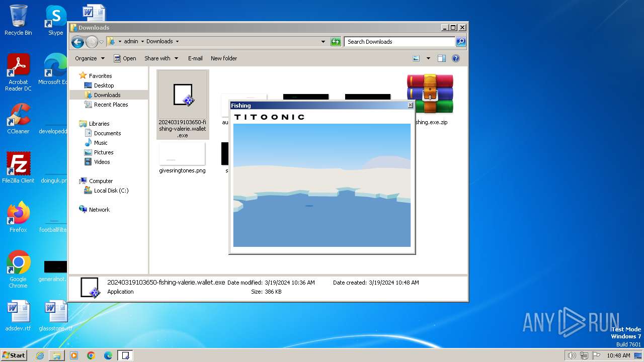Click admin in the address breadcrumb
Image resolution: width=644 pixels, height=362 pixels.
[x=131, y=42]
